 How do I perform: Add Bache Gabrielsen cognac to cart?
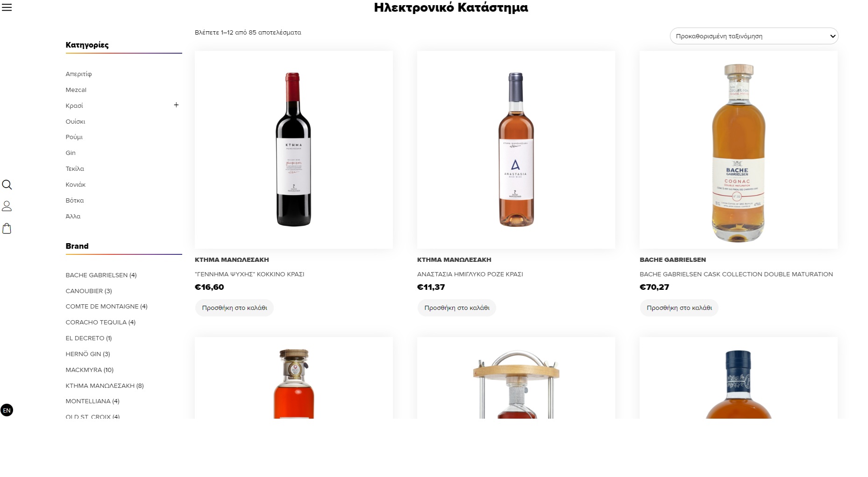(679, 308)
